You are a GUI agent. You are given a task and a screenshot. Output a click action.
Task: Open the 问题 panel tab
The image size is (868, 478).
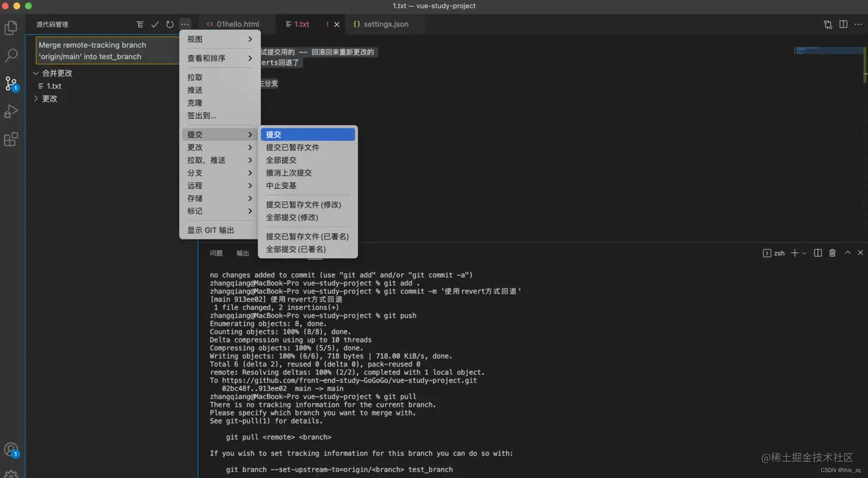click(216, 253)
